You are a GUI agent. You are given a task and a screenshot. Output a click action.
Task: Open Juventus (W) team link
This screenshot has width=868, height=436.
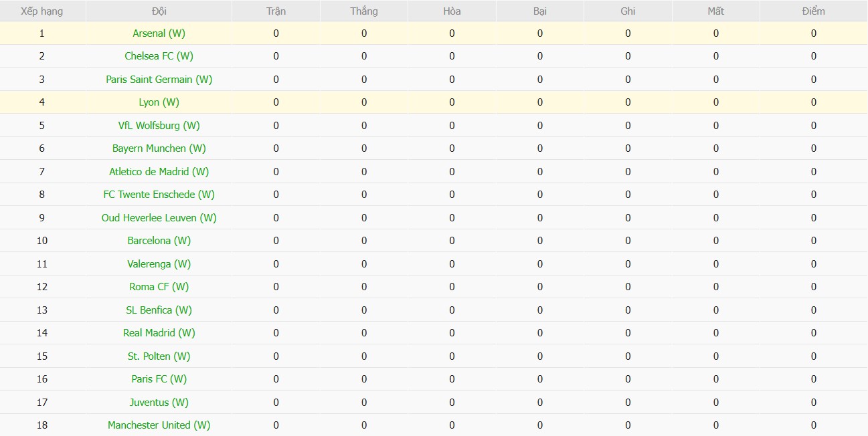(159, 403)
